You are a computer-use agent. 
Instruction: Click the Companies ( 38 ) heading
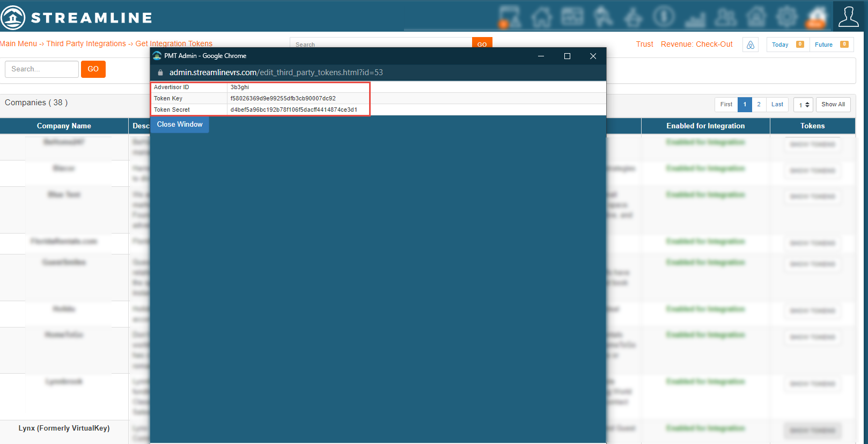click(x=36, y=103)
